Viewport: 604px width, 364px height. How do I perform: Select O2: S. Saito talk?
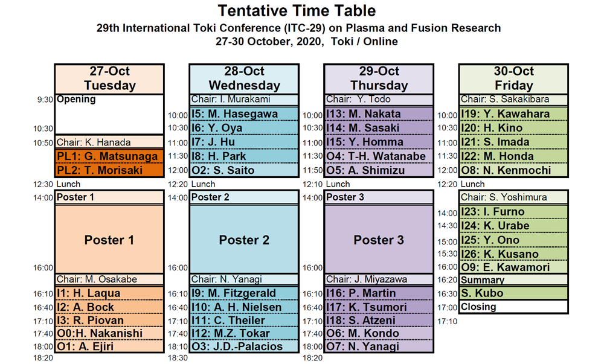point(244,170)
